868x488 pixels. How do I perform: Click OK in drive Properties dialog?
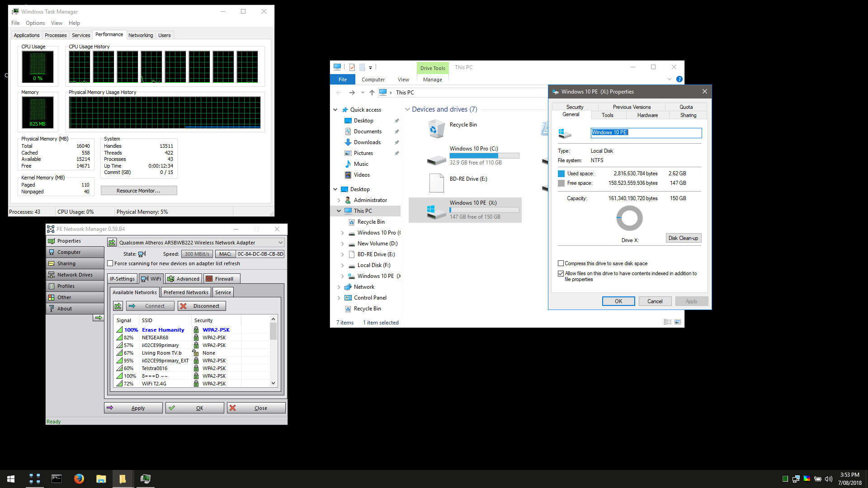[x=618, y=301]
